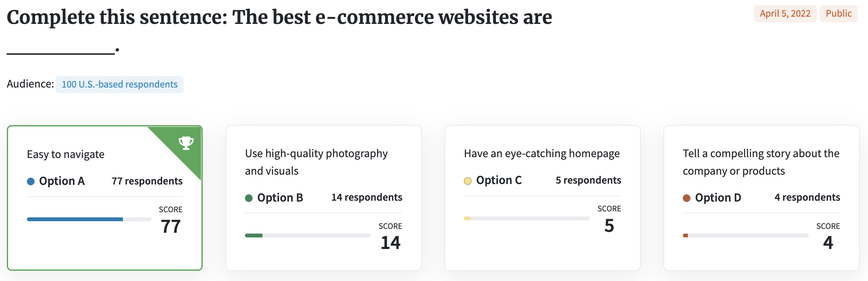Click the score 5 value
Image resolution: width=868 pixels, height=281 pixels.
(x=609, y=225)
